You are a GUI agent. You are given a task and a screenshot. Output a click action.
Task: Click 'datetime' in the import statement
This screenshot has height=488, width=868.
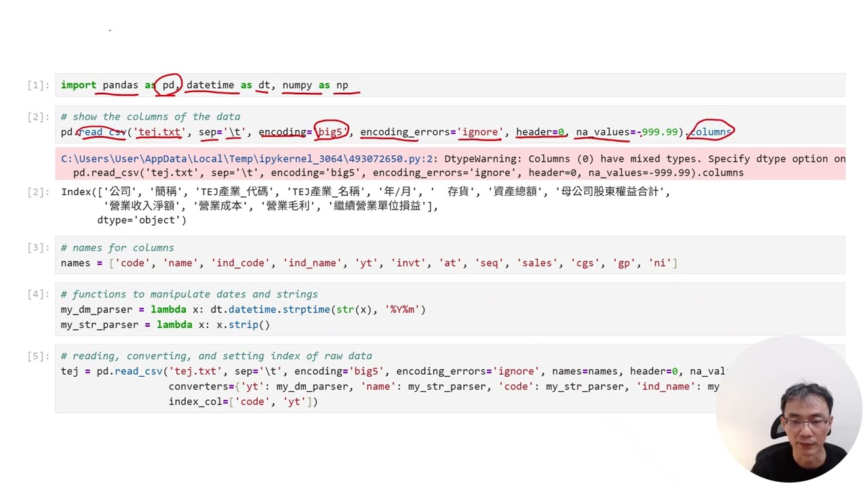pos(210,85)
